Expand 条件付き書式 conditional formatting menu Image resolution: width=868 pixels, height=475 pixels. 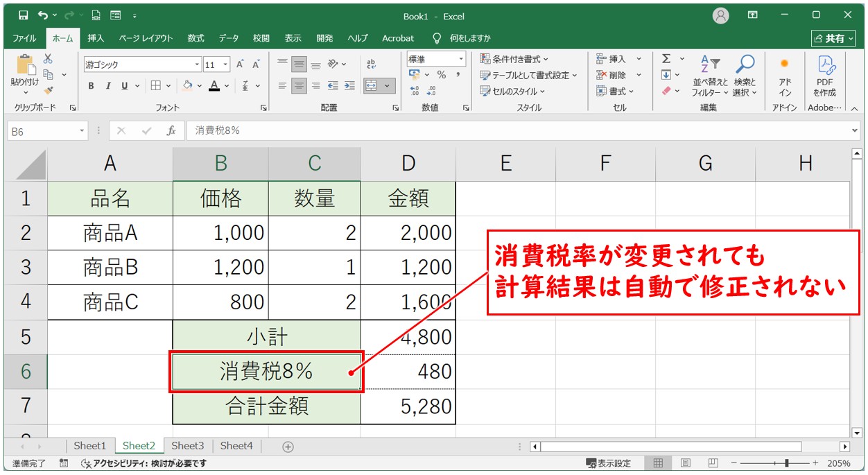coord(514,59)
